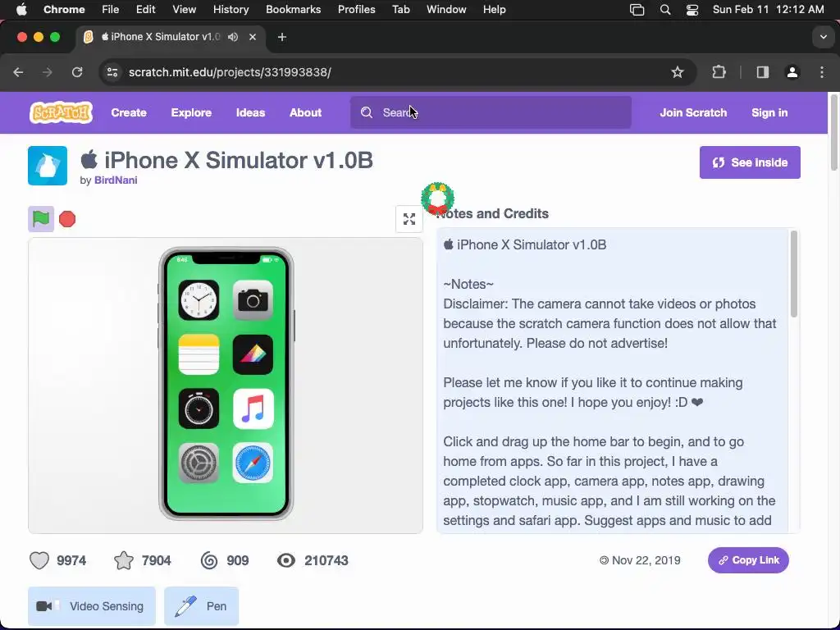Click the eye views icon
The height and width of the screenshot is (630, 840).
point(286,560)
